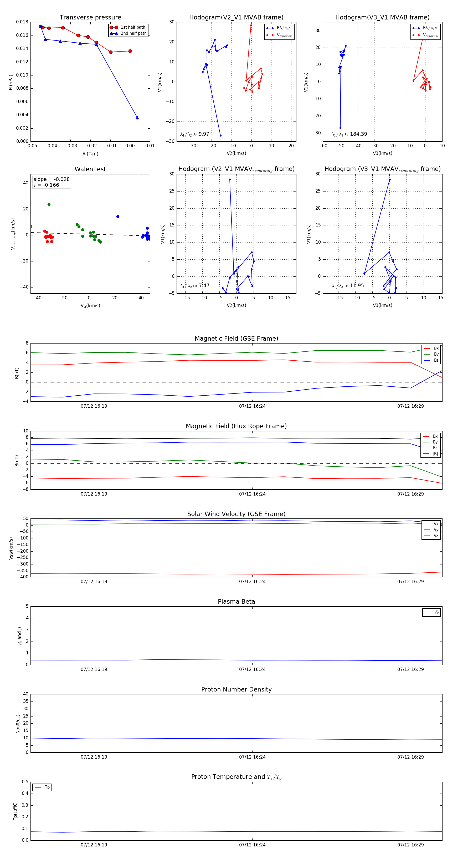473x868 pixels.
Task: Click the 'WalenTest' plot title
Action: point(90,169)
